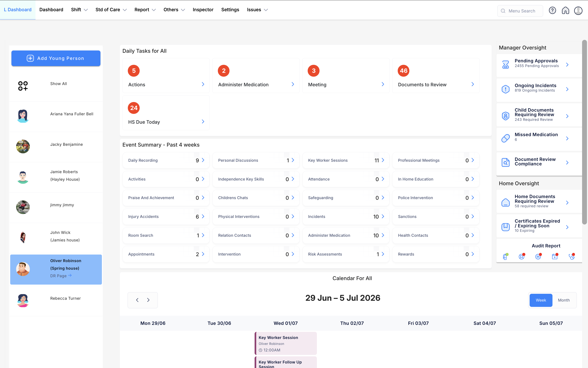
Task: Select jimmy jimmy photo avatar
Action: (x=23, y=207)
